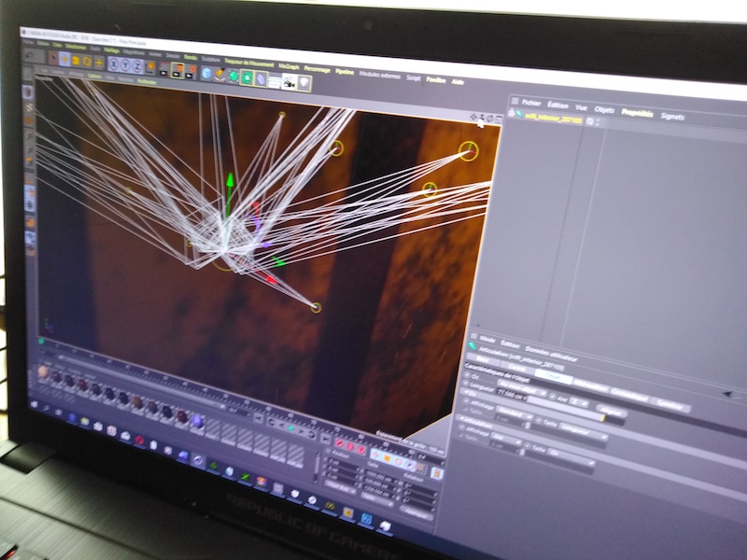Click the Windows taskbar search icon
747x560 pixels.
tap(48, 408)
